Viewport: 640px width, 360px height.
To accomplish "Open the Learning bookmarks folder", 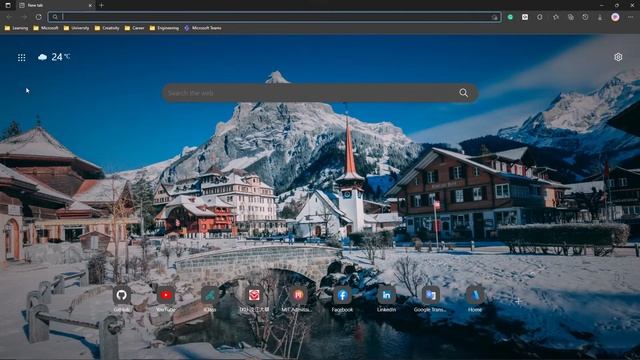I will (16, 28).
